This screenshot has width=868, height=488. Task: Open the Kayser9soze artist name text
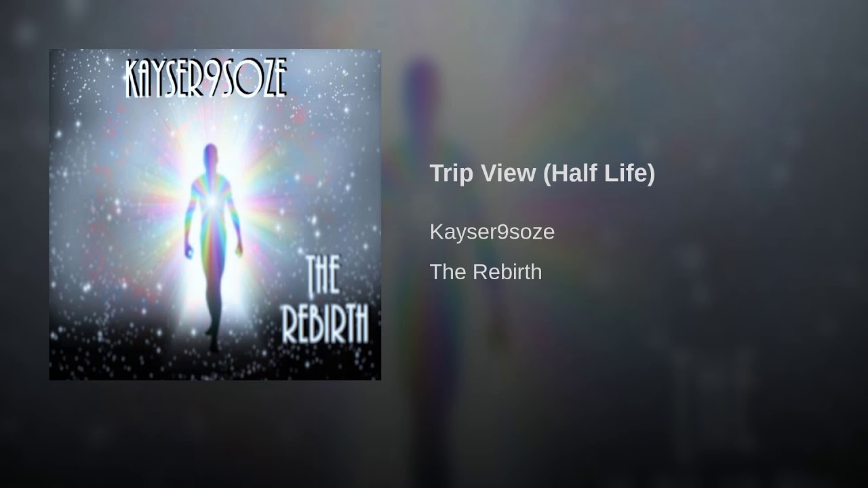click(x=492, y=232)
